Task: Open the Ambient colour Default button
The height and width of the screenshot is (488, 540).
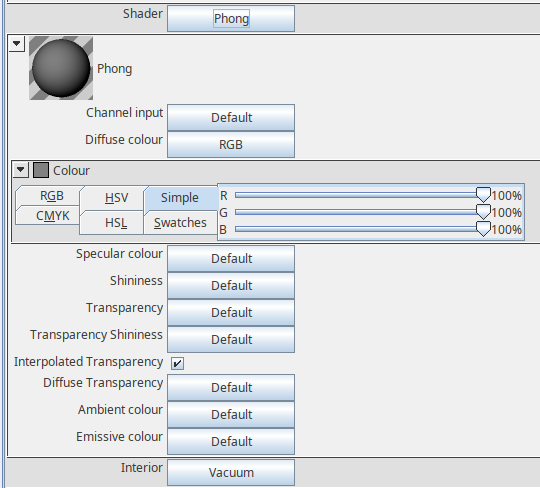Action: point(231,414)
